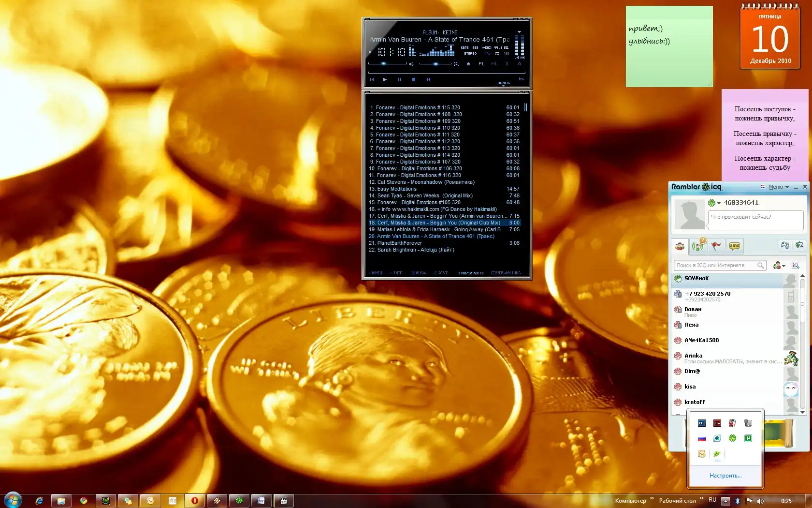This screenshot has height=508, width=812.
Task: Toggle the PL playlist button in Winamp
Action: pos(481,64)
